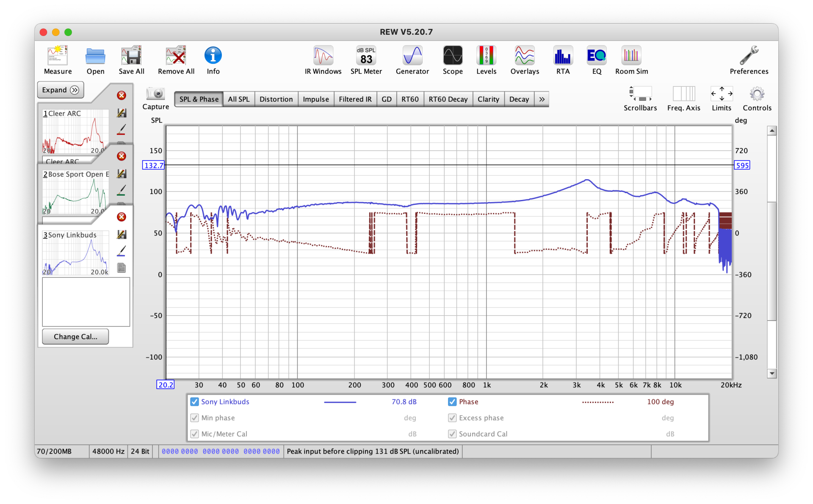
Task: Click Cleer ARC calibration graph icon
Action: tap(122, 113)
